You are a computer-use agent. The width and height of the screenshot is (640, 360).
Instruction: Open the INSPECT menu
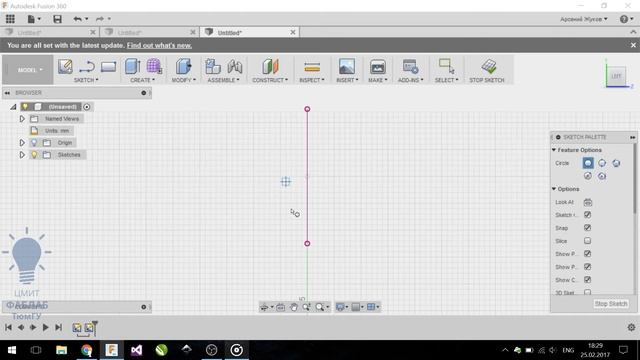pos(312,80)
